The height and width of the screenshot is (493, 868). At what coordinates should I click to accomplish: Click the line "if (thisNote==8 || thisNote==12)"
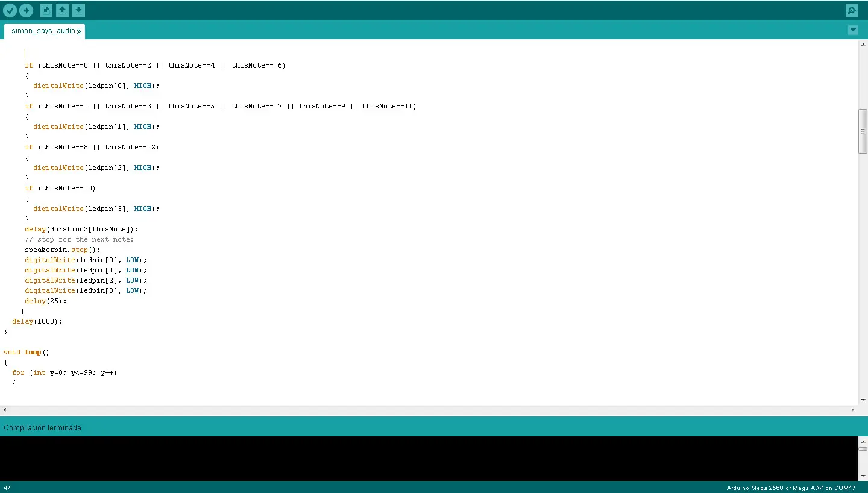point(92,147)
